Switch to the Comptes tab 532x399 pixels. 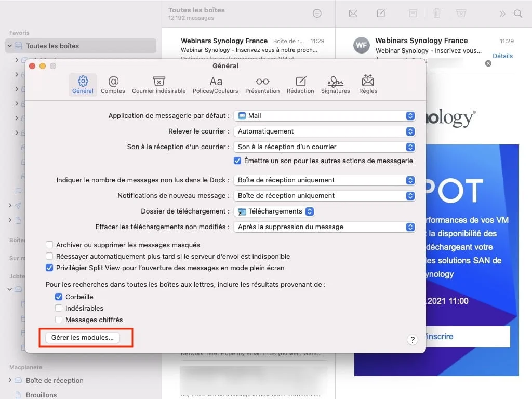point(113,85)
